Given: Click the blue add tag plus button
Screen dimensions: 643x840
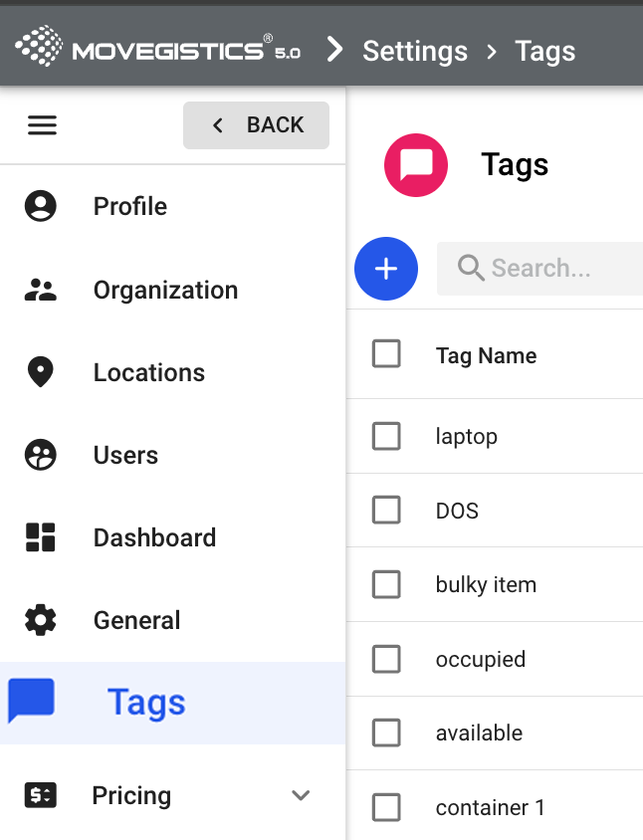Looking at the screenshot, I should coord(386,269).
